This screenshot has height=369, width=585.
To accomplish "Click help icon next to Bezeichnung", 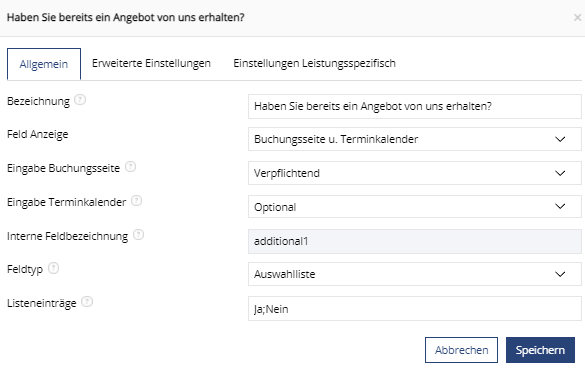I will [x=80, y=100].
